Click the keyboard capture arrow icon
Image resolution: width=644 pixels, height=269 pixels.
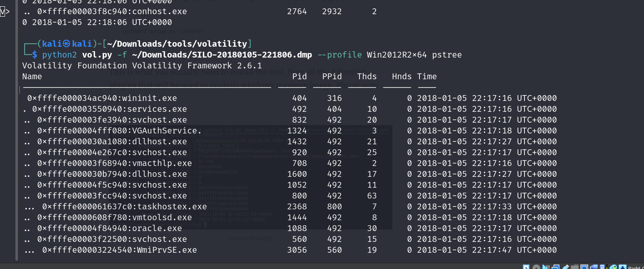pos(622,267)
